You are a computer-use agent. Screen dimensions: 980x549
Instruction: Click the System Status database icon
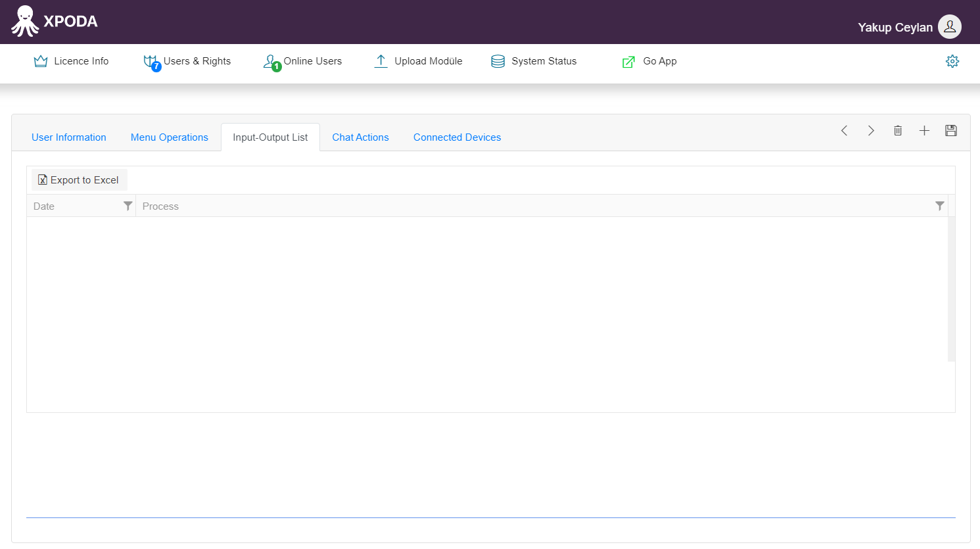(x=498, y=61)
